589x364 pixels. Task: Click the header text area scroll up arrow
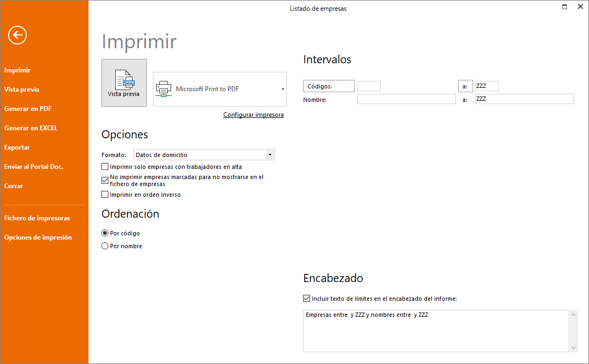point(573,315)
